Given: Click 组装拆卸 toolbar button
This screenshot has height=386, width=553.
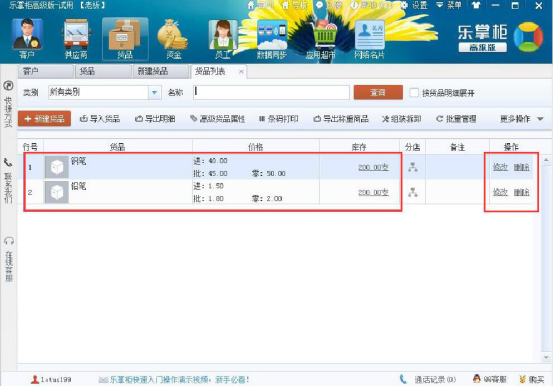Looking at the screenshot, I should (401, 119).
